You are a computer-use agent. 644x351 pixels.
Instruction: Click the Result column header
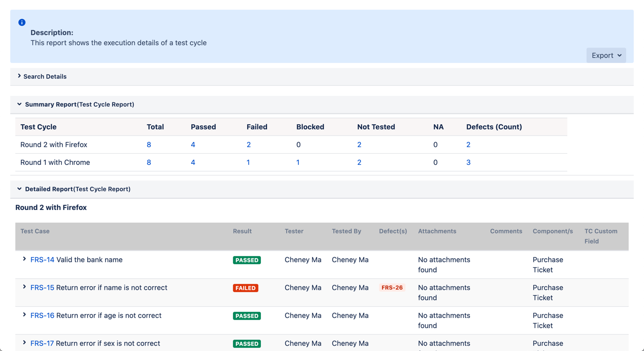click(242, 231)
